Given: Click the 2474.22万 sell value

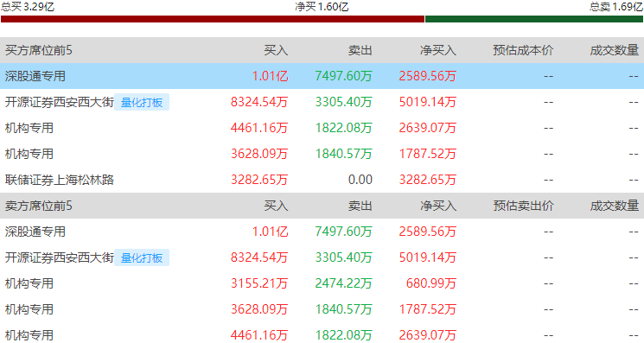Looking at the screenshot, I should point(343,283).
